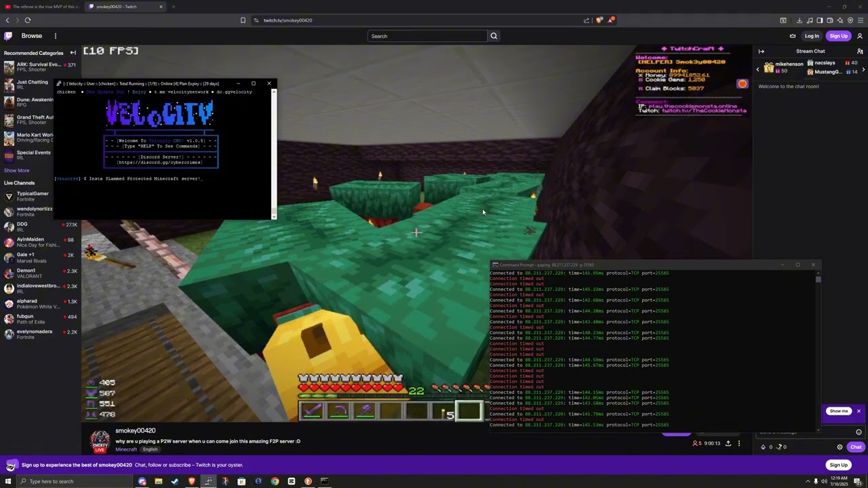Screen dimensions: 868x488
Task: Bookmark this page icon
Action: click(x=243, y=20)
